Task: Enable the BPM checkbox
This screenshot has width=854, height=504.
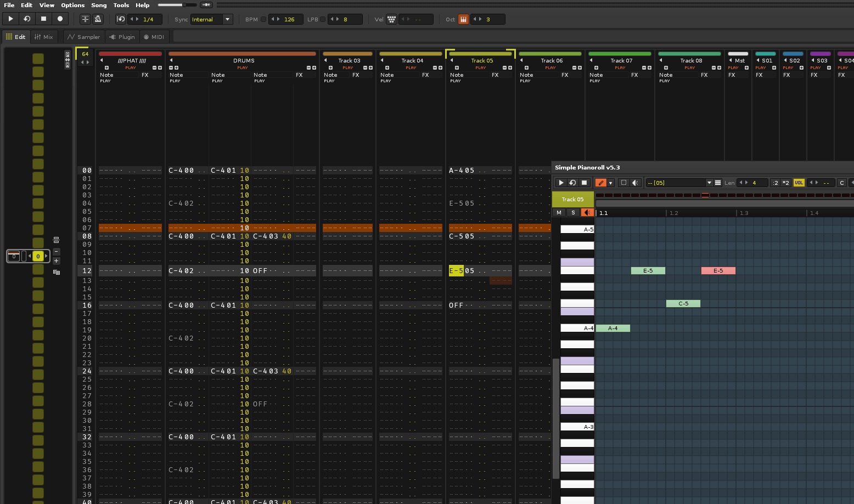Action: tap(263, 19)
